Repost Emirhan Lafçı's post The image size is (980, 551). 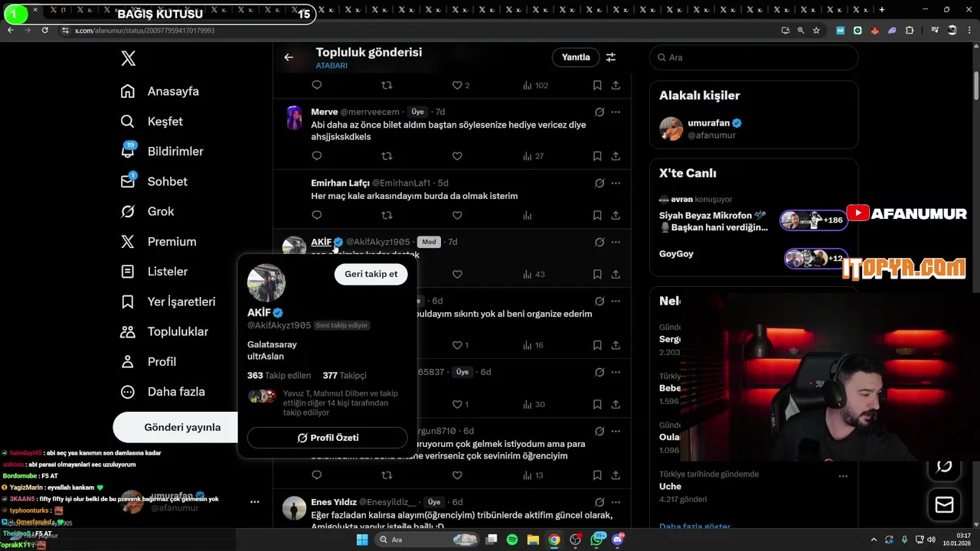387,216
